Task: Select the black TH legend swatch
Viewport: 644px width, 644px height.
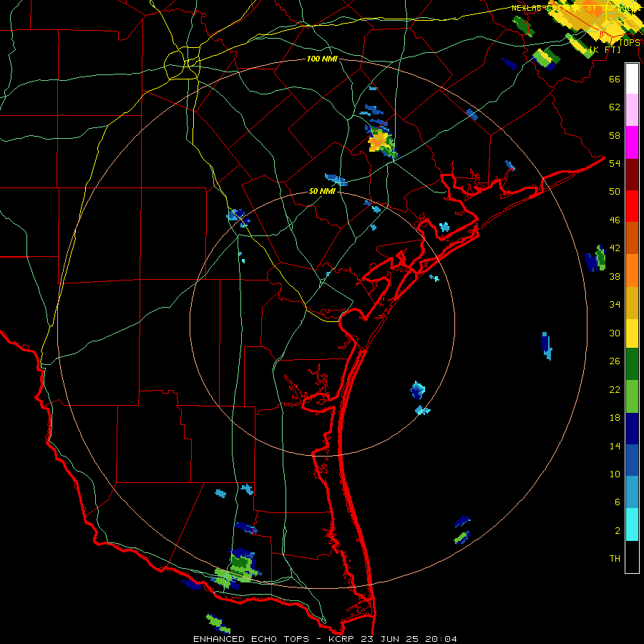Action: point(632,557)
